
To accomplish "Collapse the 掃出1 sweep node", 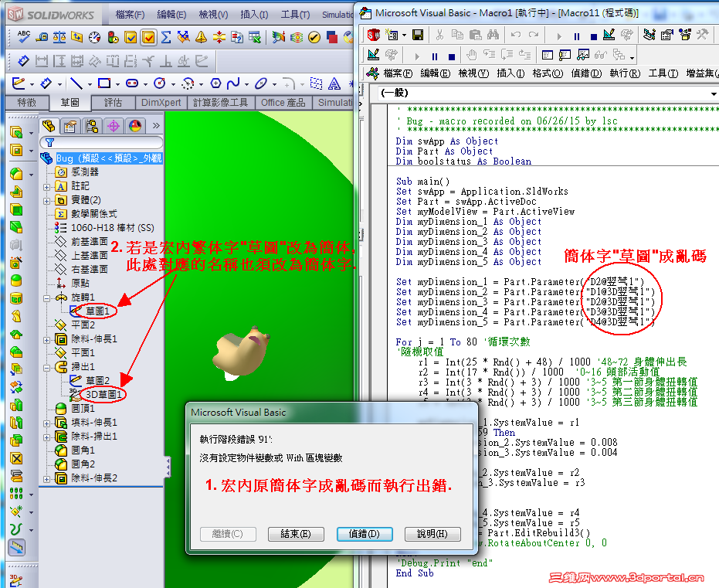I will coord(47,369).
